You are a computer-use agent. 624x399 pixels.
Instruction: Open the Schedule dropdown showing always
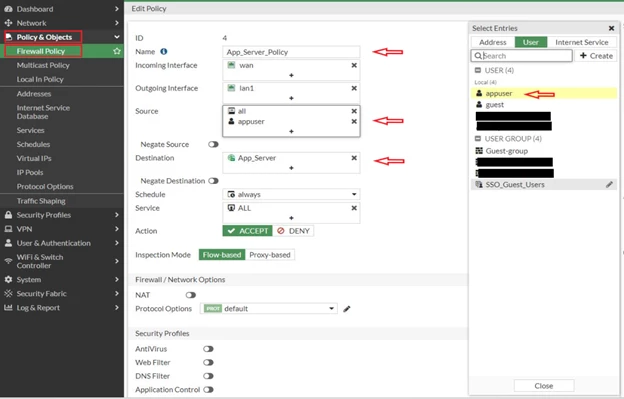[291, 195]
